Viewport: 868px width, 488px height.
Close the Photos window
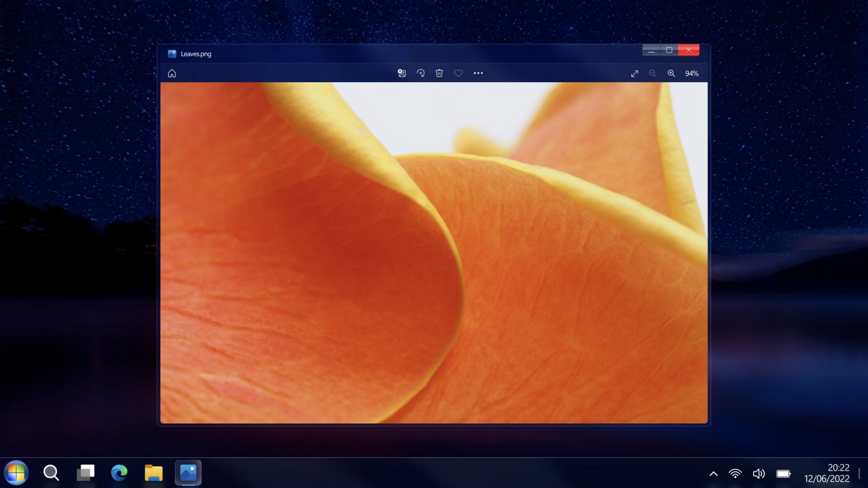click(689, 50)
